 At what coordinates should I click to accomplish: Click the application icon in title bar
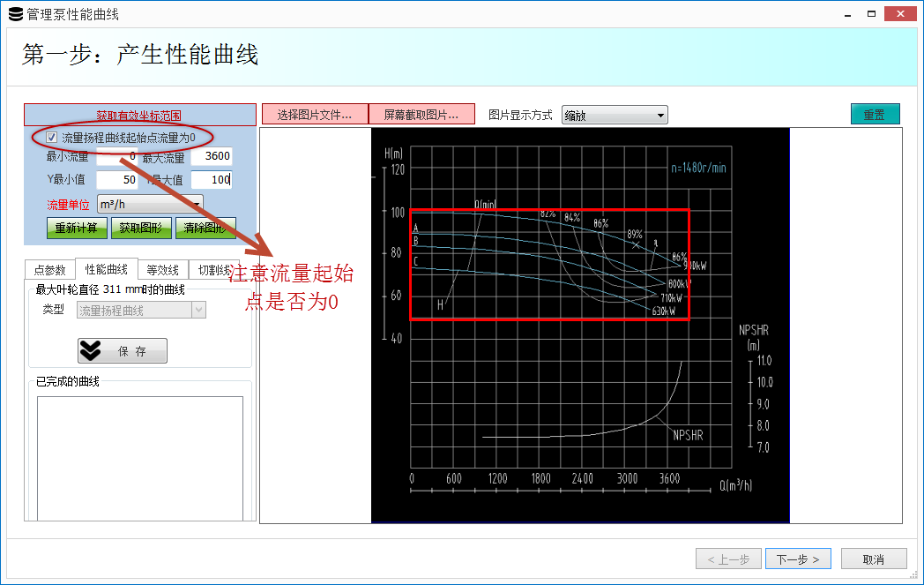tap(15, 14)
